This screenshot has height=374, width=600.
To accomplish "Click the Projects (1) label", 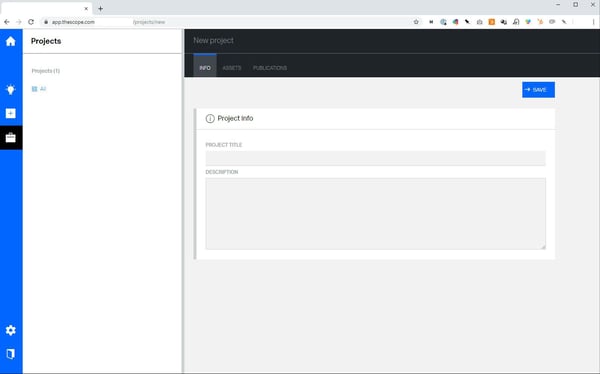I will (46, 71).
